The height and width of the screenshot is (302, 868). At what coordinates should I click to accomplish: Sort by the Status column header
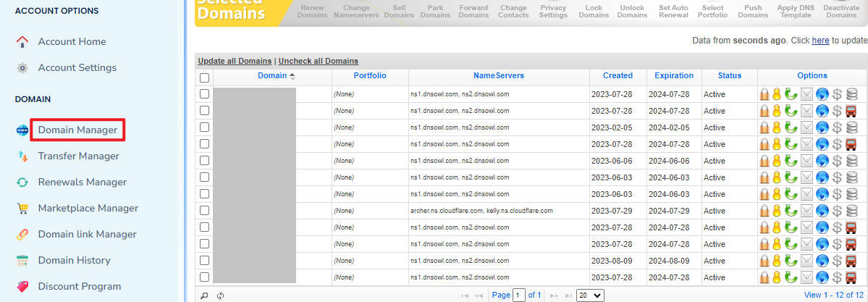click(730, 75)
